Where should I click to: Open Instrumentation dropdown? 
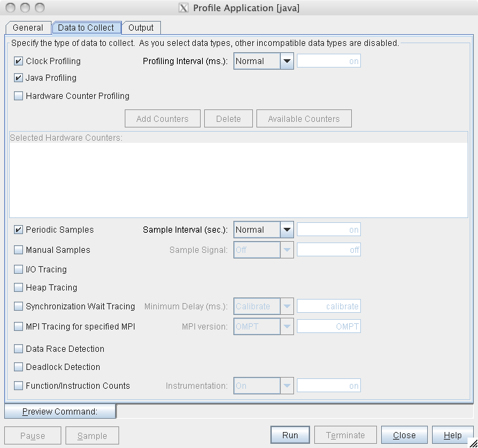263,385
